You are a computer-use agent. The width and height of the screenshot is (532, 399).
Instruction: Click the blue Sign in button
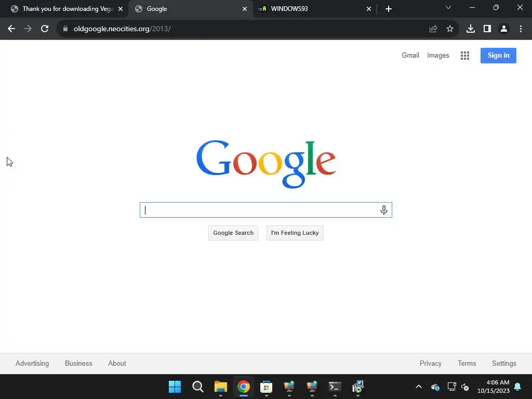[x=498, y=56]
